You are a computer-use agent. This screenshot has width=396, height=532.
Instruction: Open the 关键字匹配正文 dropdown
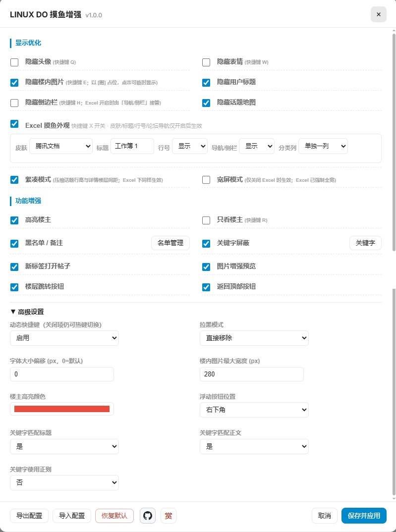tap(254, 446)
